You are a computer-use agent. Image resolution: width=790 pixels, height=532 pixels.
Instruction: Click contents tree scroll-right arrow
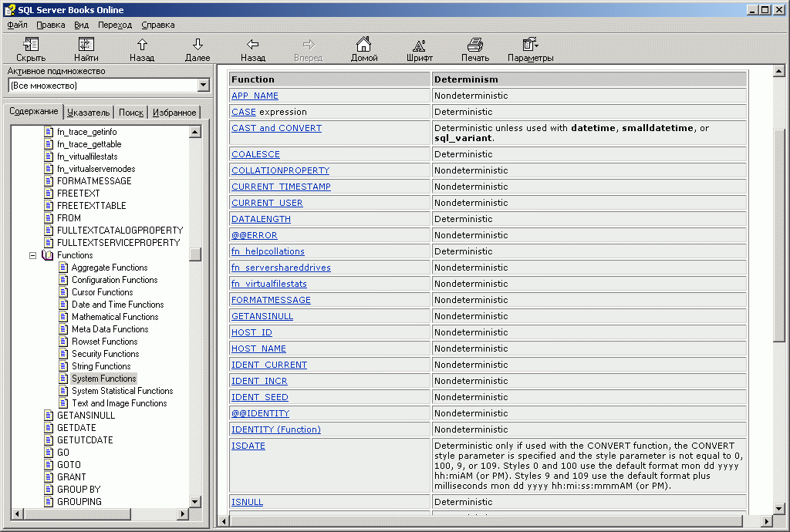183,513
